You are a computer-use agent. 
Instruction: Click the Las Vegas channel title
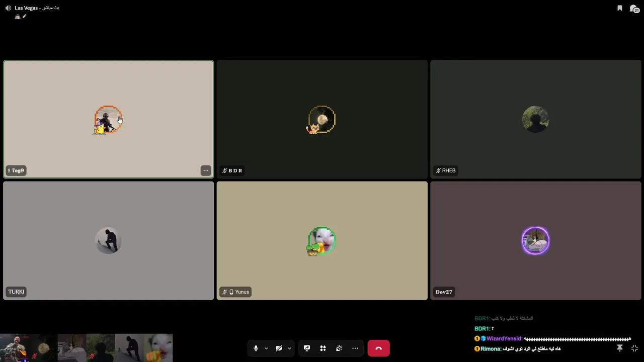click(26, 8)
